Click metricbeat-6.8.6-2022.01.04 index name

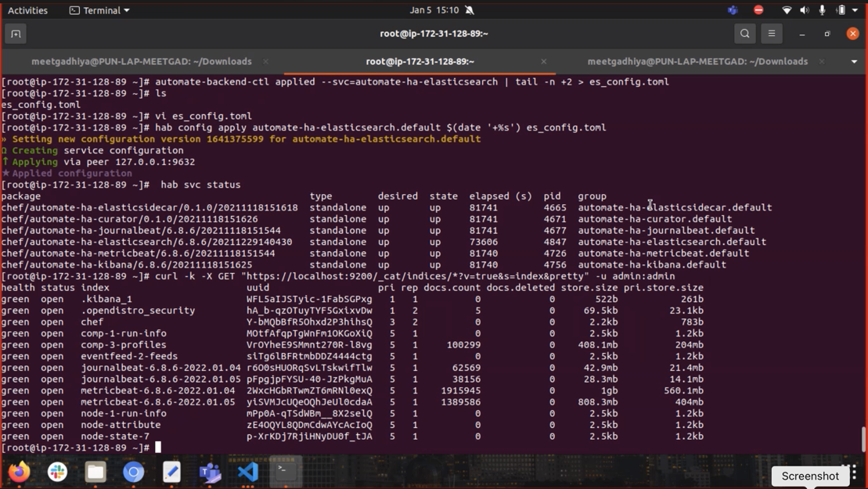coord(158,390)
